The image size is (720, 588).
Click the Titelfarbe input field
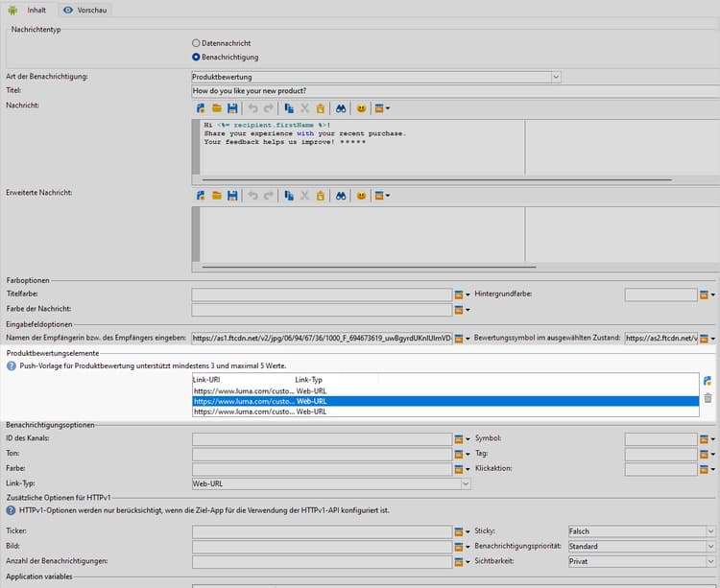click(322, 294)
